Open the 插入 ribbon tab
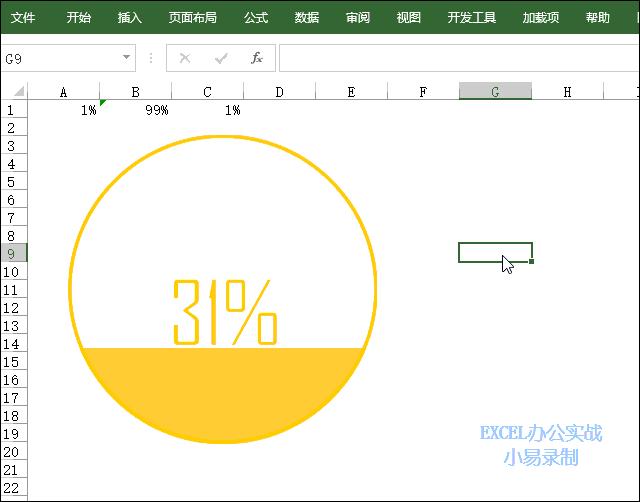This screenshot has width=640, height=502. (x=129, y=18)
